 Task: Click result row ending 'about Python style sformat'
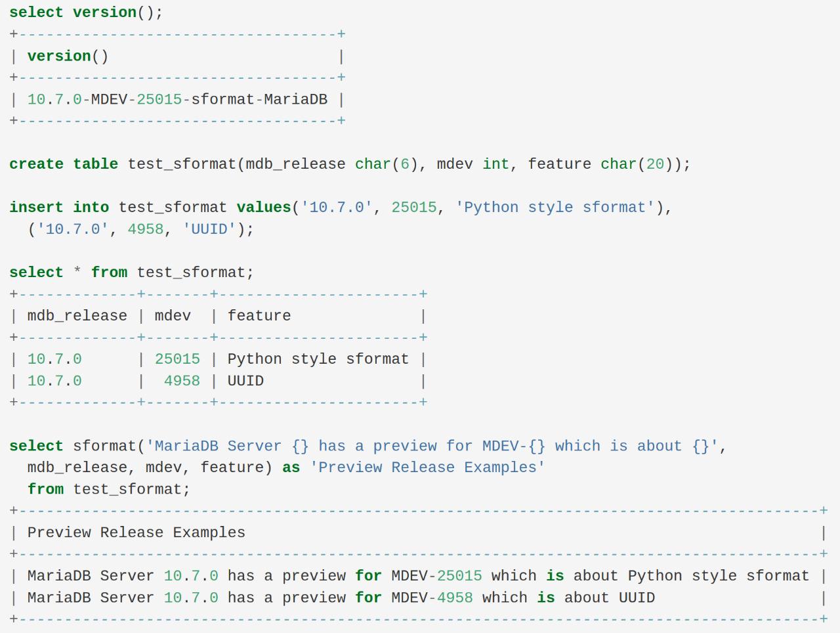click(418, 576)
